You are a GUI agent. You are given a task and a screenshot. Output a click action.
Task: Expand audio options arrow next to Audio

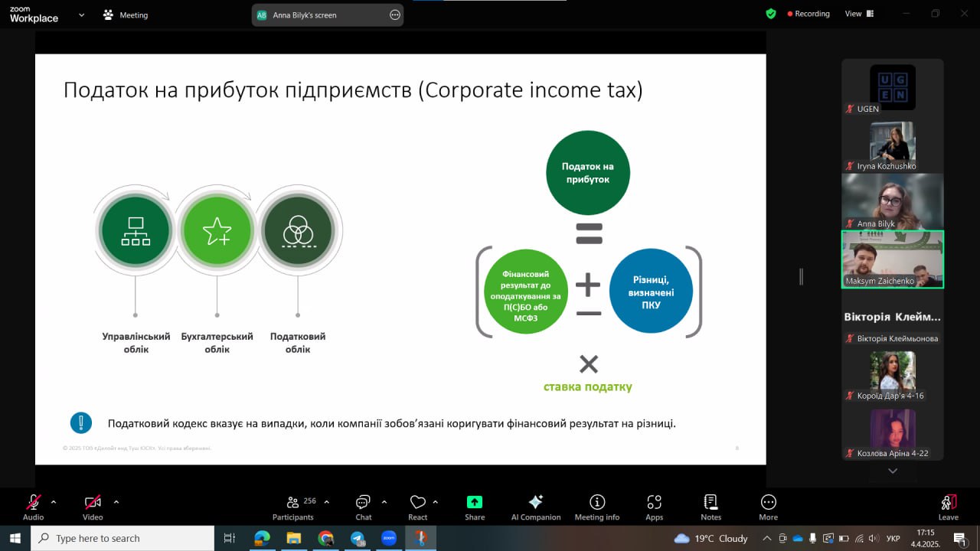coord(54,502)
